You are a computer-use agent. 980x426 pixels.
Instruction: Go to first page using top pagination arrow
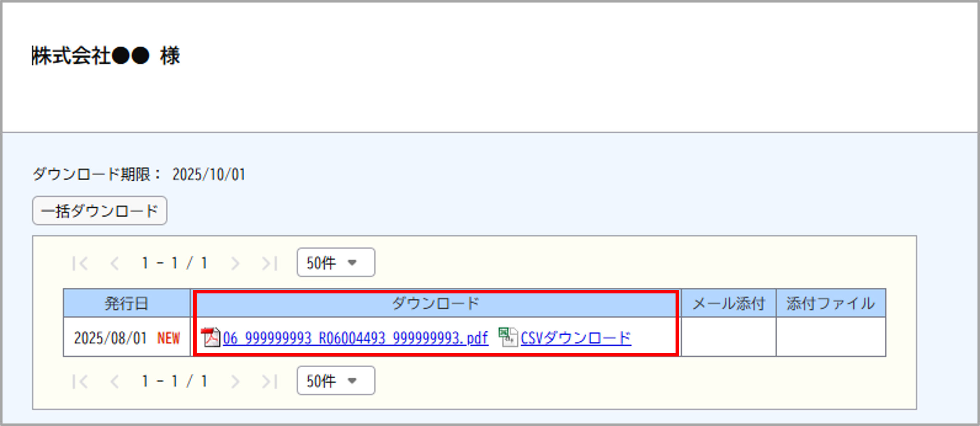point(80,262)
